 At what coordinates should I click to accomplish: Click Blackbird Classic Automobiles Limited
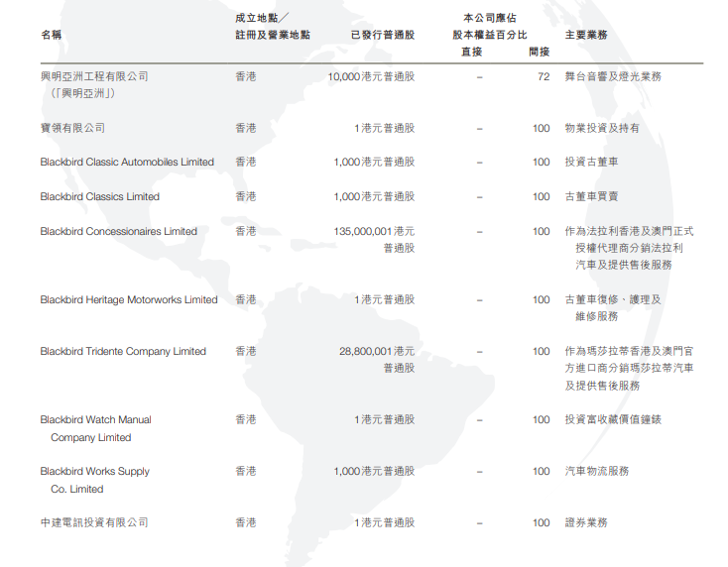click(x=127, y=163)
